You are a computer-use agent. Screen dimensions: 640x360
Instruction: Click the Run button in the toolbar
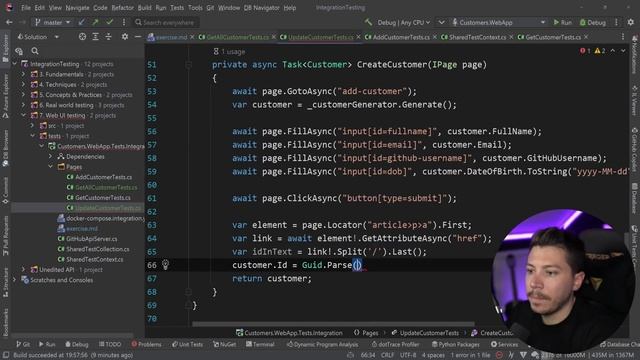[562, 22]
